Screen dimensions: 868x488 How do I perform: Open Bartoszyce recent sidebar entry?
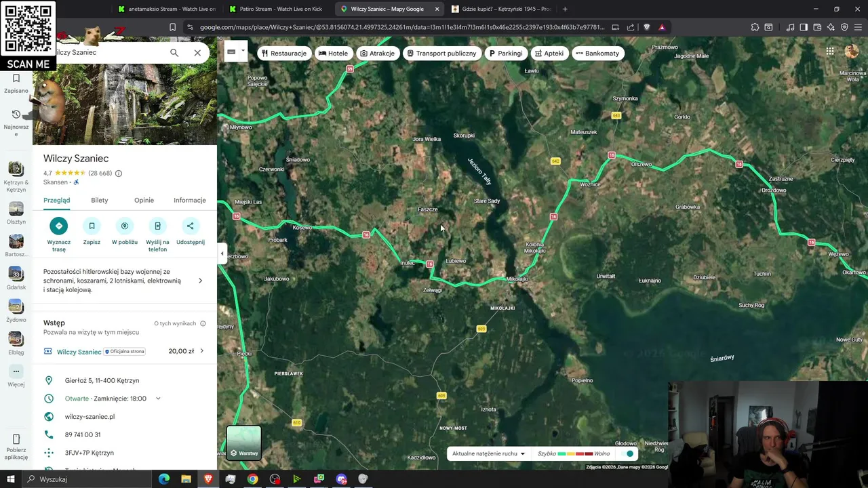click(x=16, y=245)
